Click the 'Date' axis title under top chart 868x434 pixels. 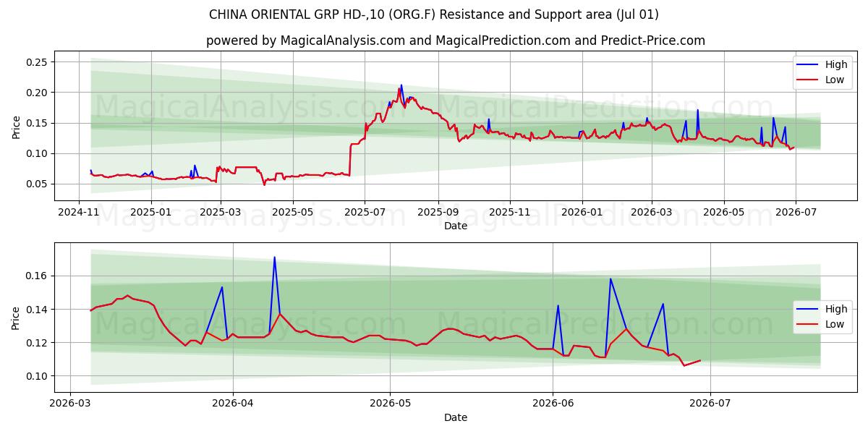456,226
